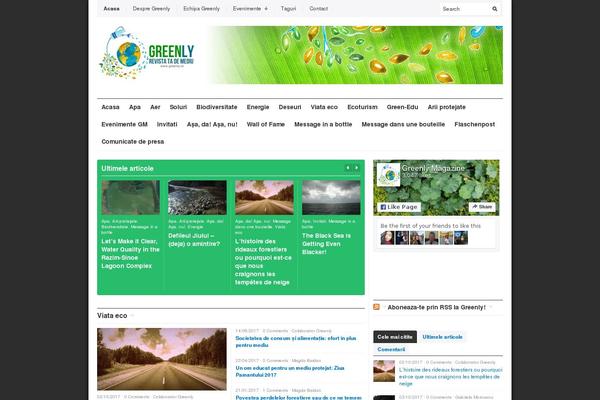Click Aboneaza-te prin RSS la Greenly link

[436, 307]
